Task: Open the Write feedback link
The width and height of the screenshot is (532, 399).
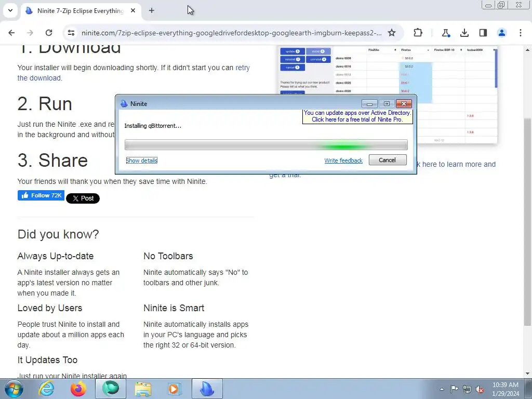Action: pyautogui.click(x=343, y=161)
